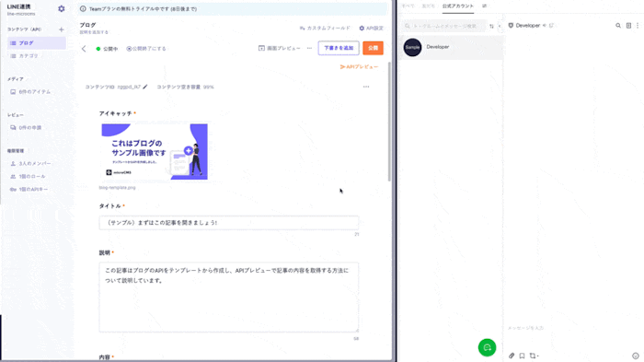Click the Developer shield official account icon
Viewport: 644px width, 362px height.
point(511,26)
